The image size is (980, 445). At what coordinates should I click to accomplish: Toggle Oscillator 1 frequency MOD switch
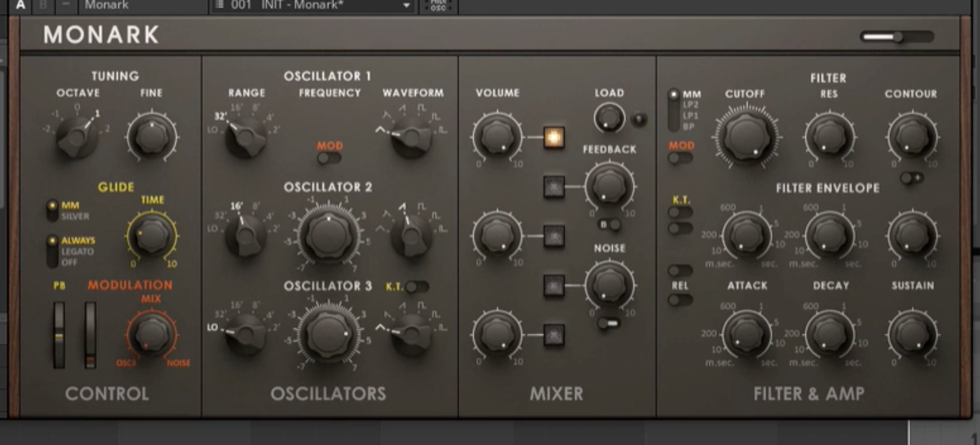329,158
